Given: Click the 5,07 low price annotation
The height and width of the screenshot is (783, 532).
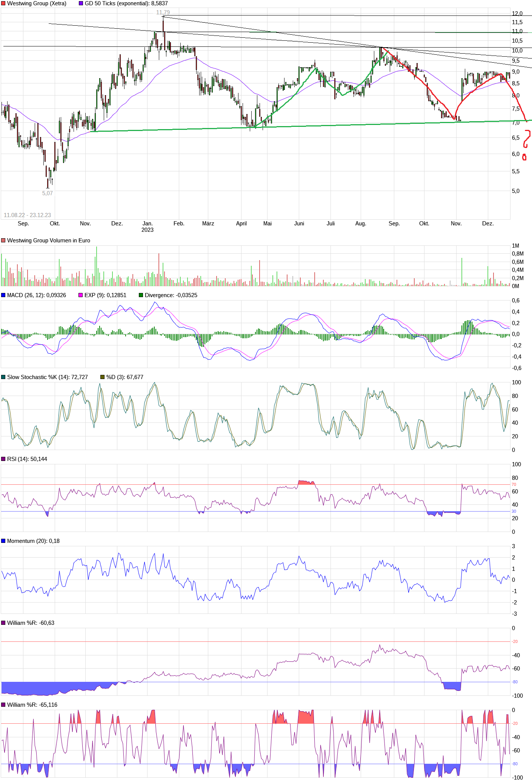Looking at the screenshot, I should pyautogui.click(x=48, y=193).
